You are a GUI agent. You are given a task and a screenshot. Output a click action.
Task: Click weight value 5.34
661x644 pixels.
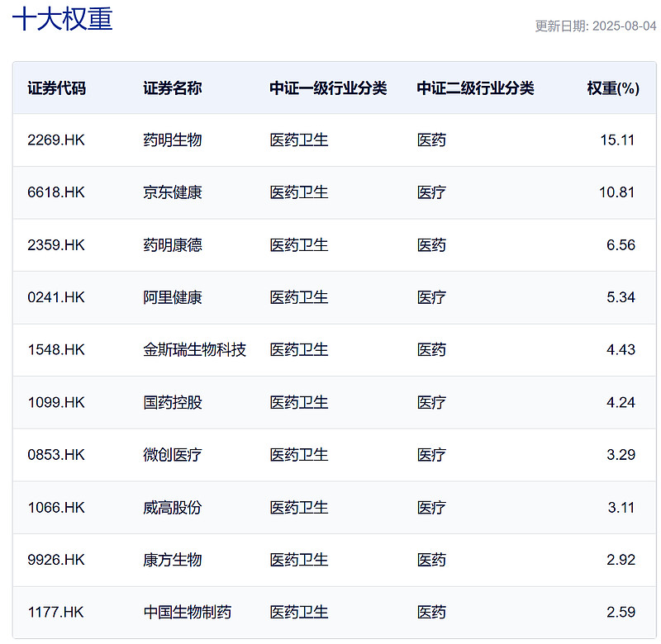621,297
